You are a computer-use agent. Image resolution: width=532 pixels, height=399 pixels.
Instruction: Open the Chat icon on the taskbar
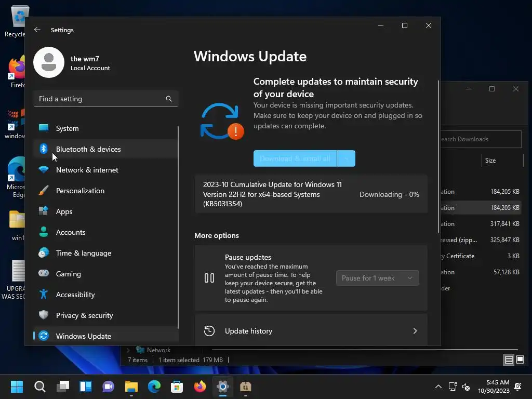point(108,387)
